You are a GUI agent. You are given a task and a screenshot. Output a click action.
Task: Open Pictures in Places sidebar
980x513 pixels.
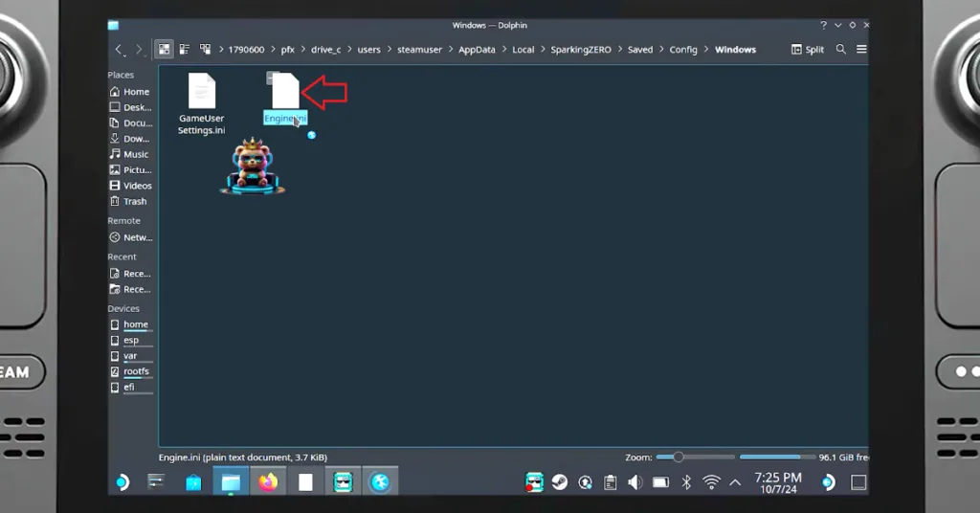click(x=130, y=169)
